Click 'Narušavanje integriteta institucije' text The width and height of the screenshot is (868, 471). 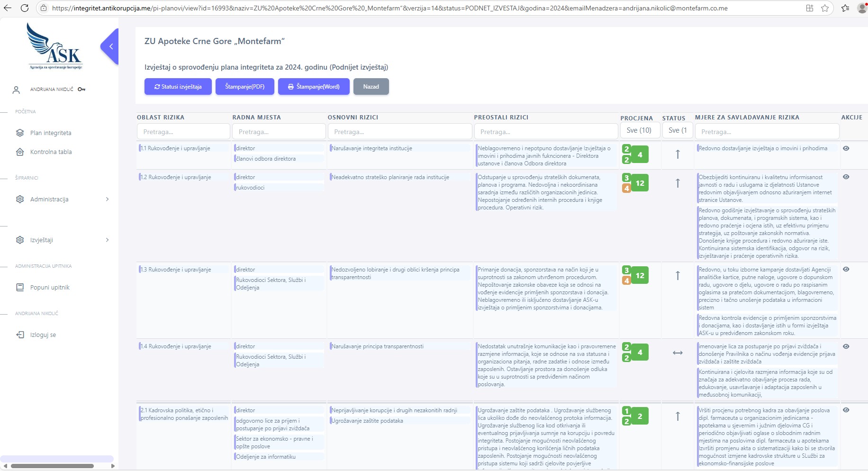tap(372, 148)
